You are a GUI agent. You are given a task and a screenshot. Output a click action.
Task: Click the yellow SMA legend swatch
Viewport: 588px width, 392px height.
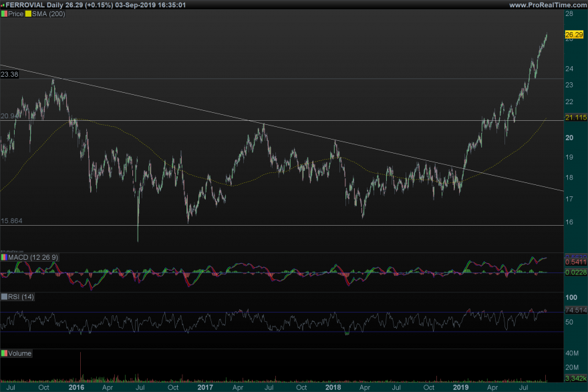(x=28, y=14)
